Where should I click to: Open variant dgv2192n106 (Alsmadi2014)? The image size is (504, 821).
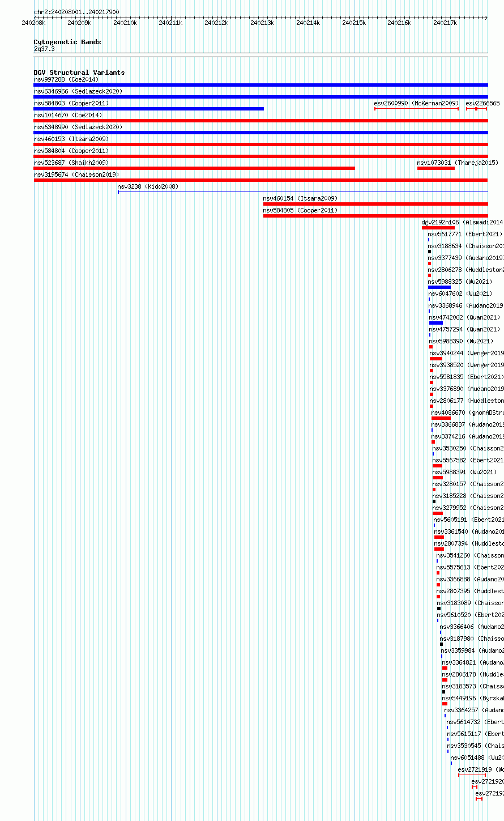[462, 222]
